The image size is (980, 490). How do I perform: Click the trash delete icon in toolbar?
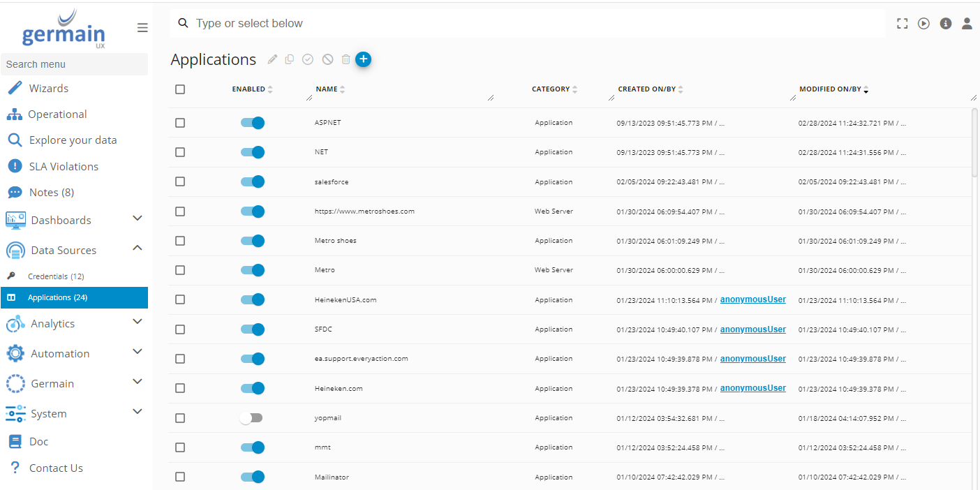click(x=346, y=60)
